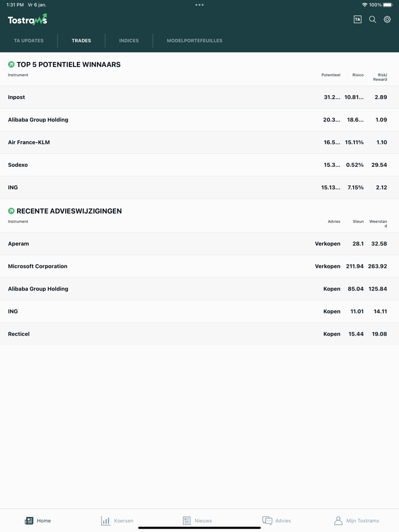Screen dimensions: 399x532
Task: Open the Modelportefeuilles tab
Action: pyautogui.click(x=194, y=40)
